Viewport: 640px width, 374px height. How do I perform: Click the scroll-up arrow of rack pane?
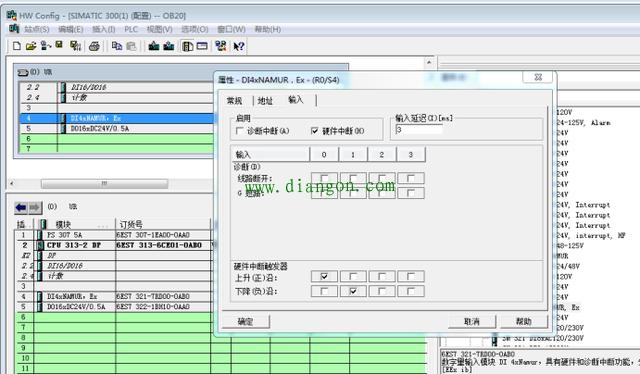(429, 62)
